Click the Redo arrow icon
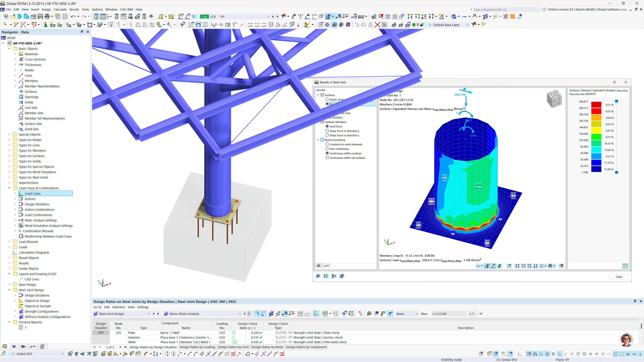 point(84,16)
